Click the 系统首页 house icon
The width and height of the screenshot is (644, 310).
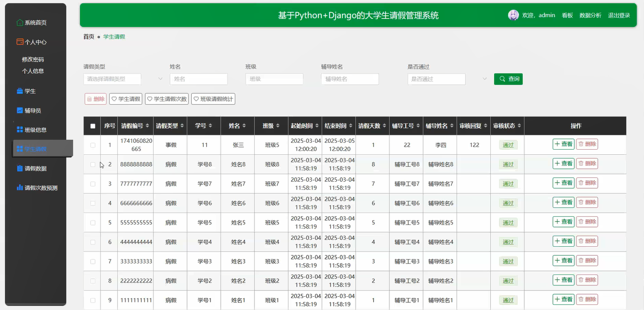[20, 23]
